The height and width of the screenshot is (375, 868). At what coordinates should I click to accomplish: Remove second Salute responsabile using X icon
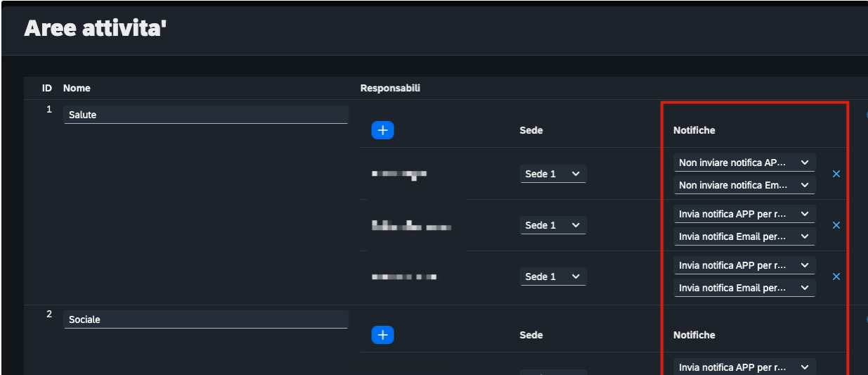(836, 225)
